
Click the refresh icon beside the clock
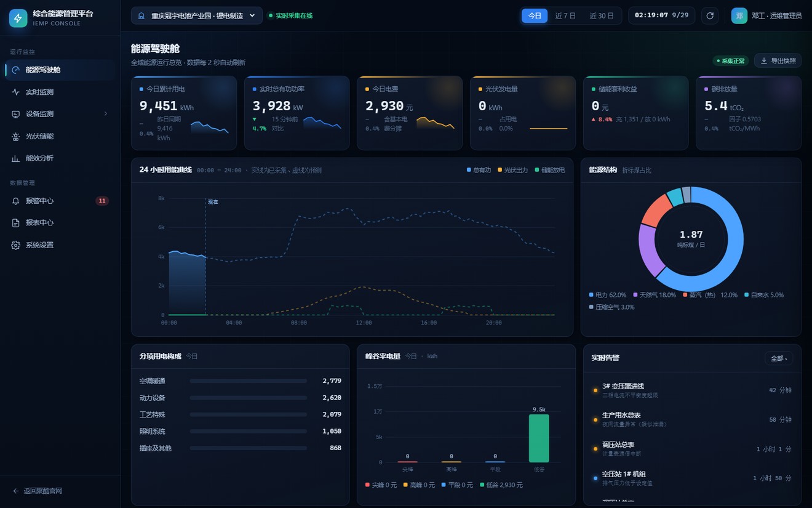point(710,16)
